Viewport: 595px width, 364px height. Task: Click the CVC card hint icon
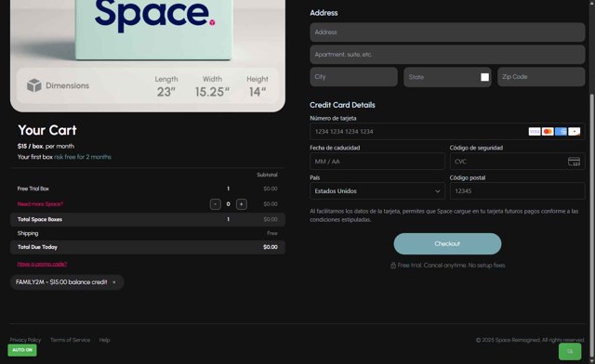[x=574, y=162]
